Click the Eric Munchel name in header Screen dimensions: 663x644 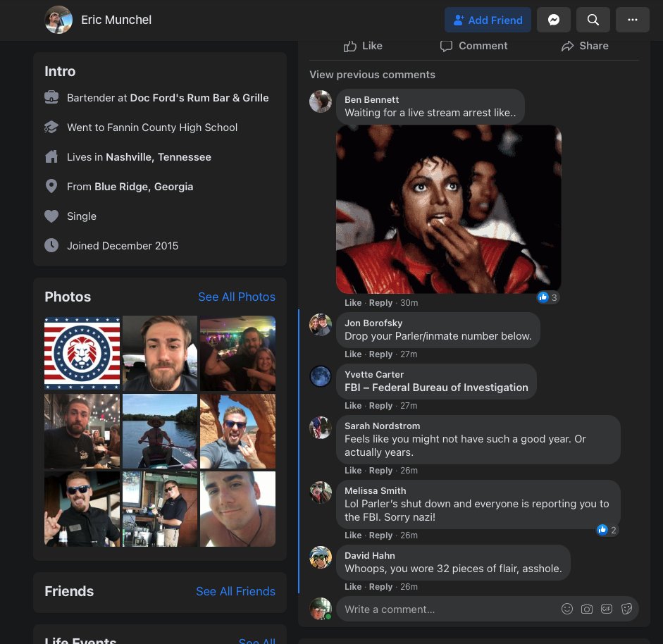(116, 20)
